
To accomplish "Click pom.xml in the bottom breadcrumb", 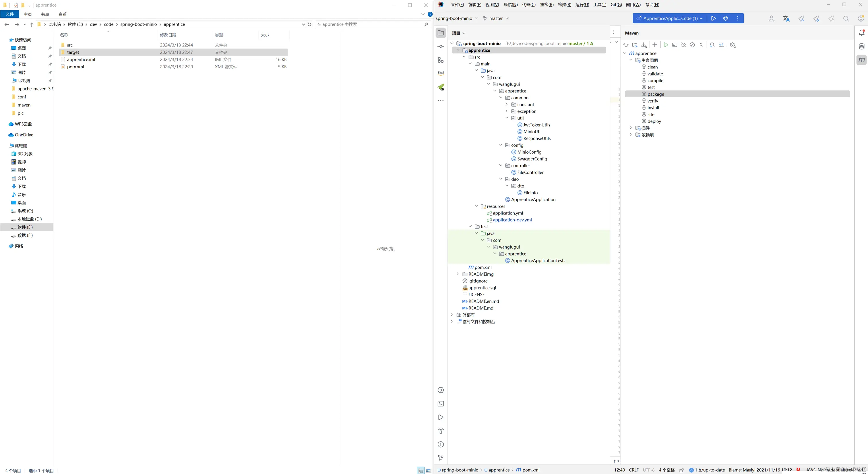I will tap(530, 470).
